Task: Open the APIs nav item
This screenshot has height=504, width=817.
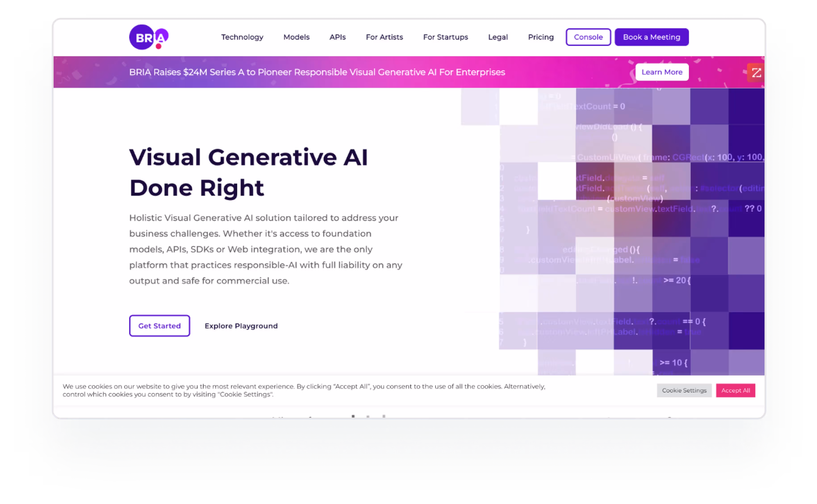Action: (337, 37)
